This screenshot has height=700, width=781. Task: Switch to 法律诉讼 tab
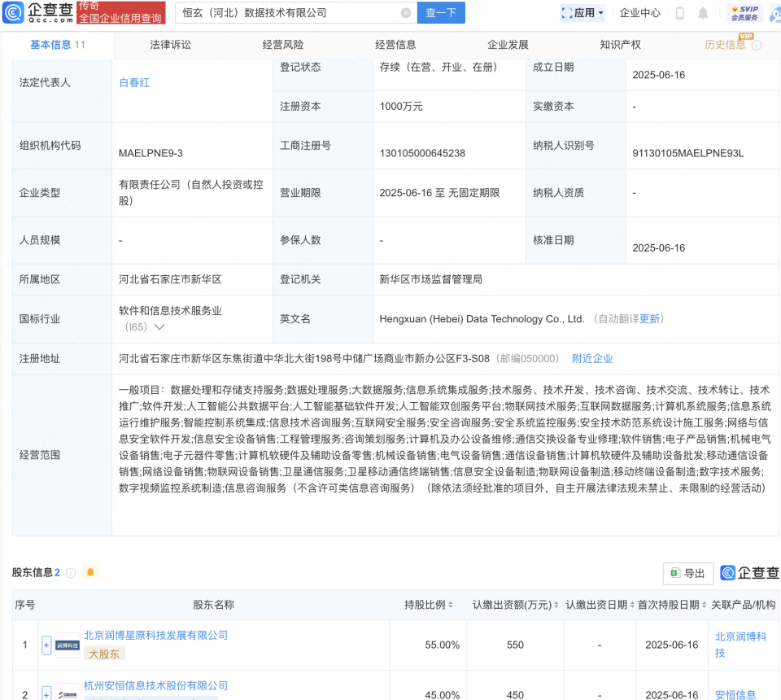point(170,45)
